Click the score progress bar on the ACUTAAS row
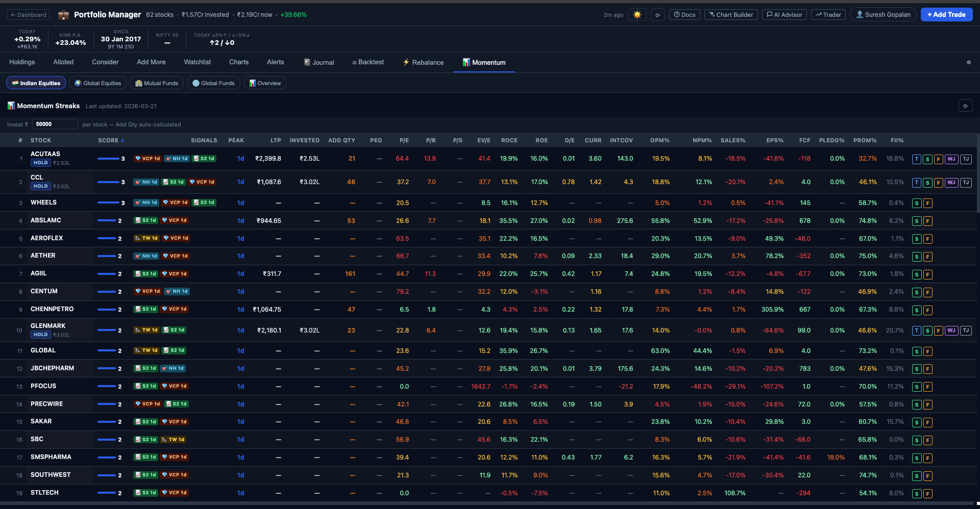This screenshot has width=980, height=509. tap(110, 159)
